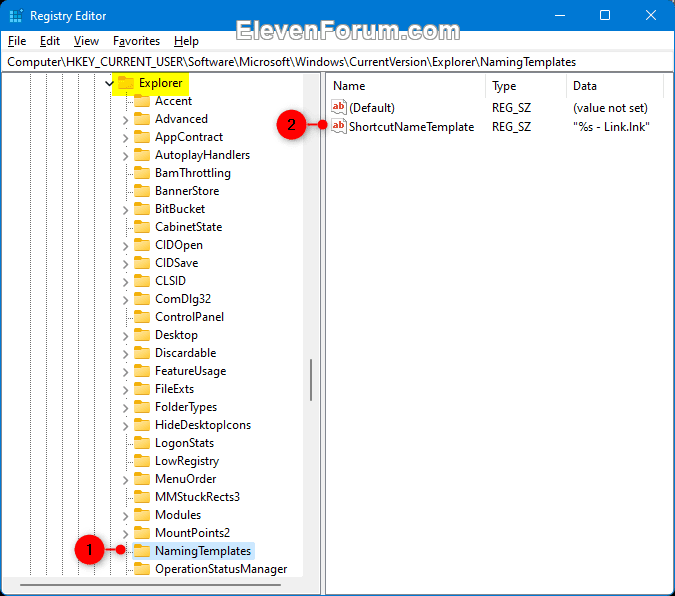Viewport: 675px width, 596px height.
Task: Click the ControlPanel folder icon
Action: (142, 317)
